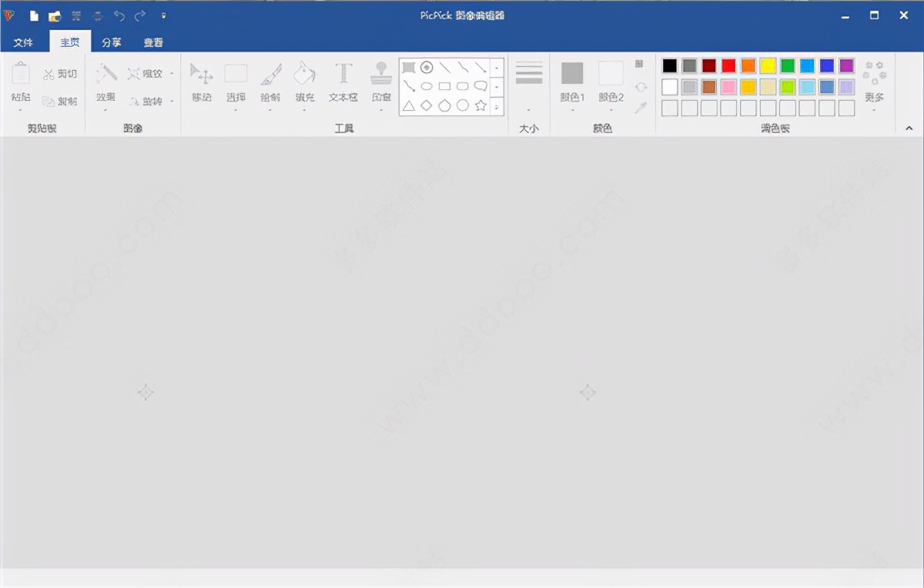Pick the green color in the palette

click(788, 65)
